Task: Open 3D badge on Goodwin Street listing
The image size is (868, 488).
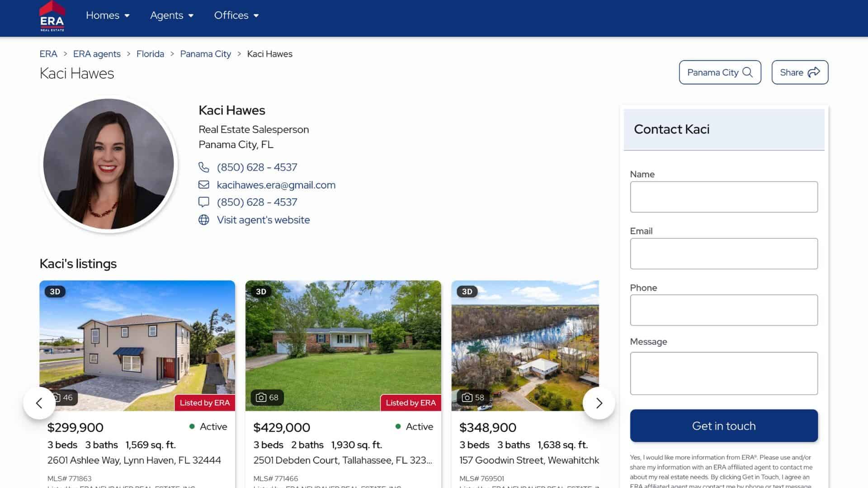Action: [467, 292]
